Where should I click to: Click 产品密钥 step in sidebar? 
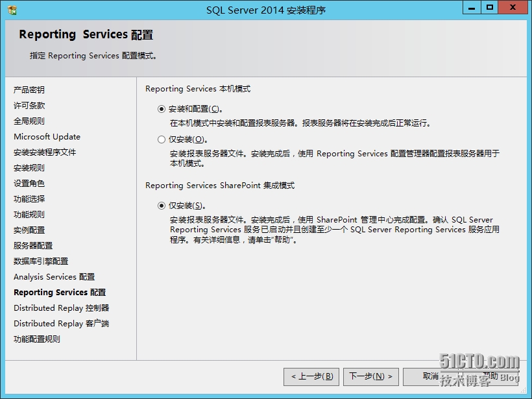click(29, 90)
